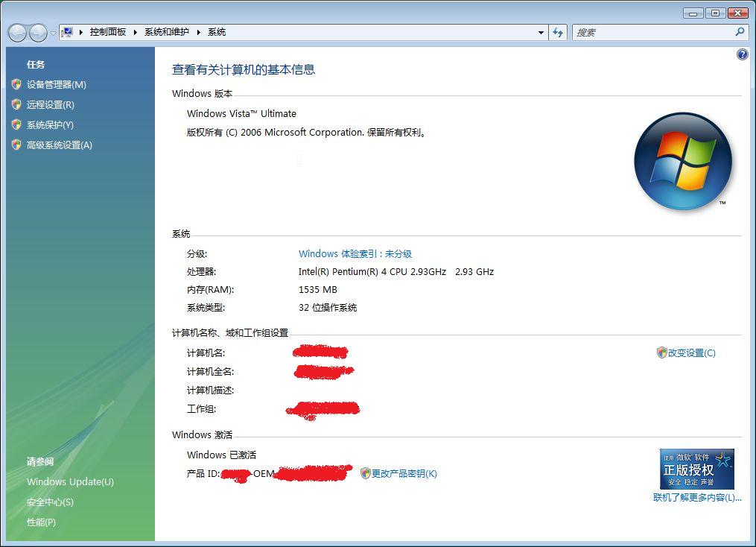Image resolution: width=756 pixels, height=547 pixels.
Task: Click the shield icon next to 设备管理器(M)
Action: point(16,84)
